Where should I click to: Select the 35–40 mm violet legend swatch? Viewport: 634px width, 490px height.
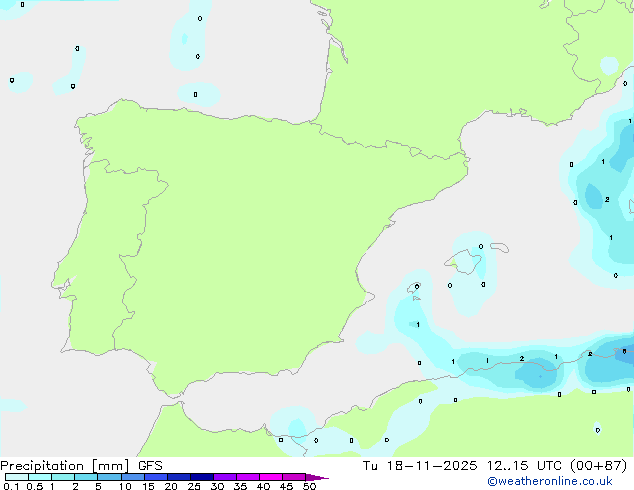tap(248, 477)
